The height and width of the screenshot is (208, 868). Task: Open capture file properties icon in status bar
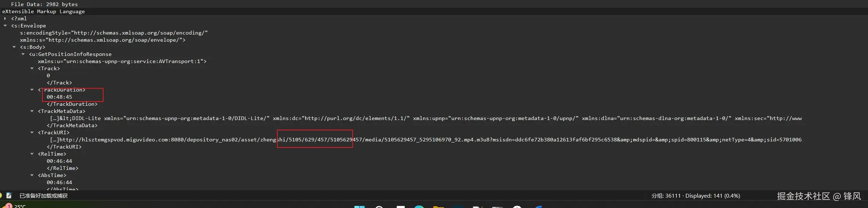[x=9, y=196]
